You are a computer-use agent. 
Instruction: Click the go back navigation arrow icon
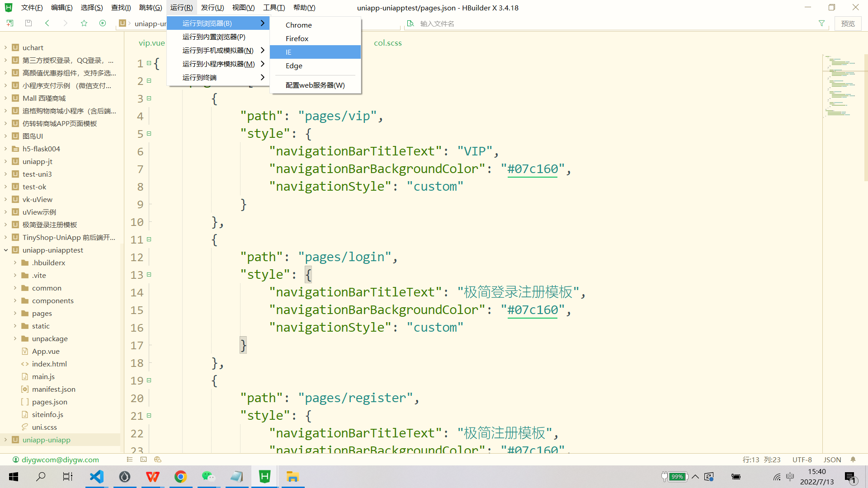pyautogui.click(x=47, y=23)
